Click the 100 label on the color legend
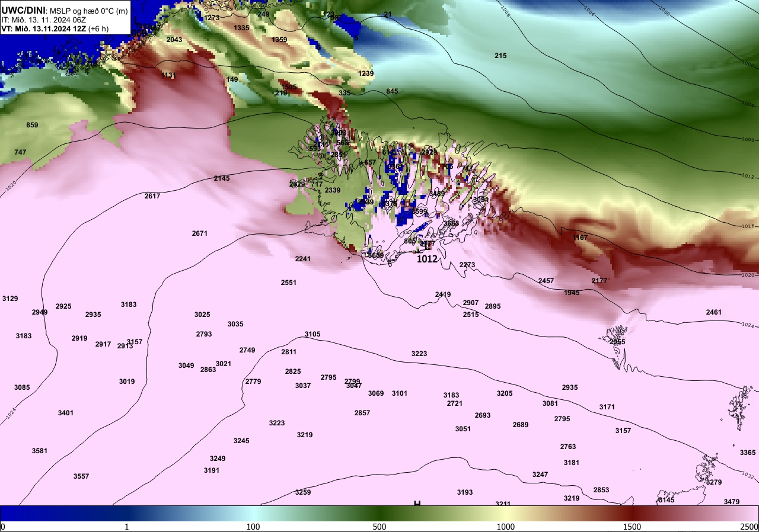The image size is (759, 532). pyautogui.click(x=253, y=527)
